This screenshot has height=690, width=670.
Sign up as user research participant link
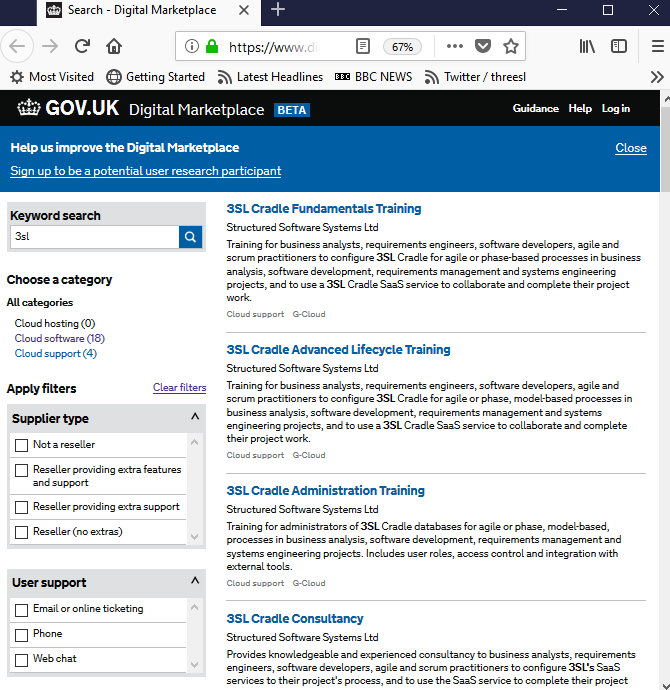click(x=146, y=171)
